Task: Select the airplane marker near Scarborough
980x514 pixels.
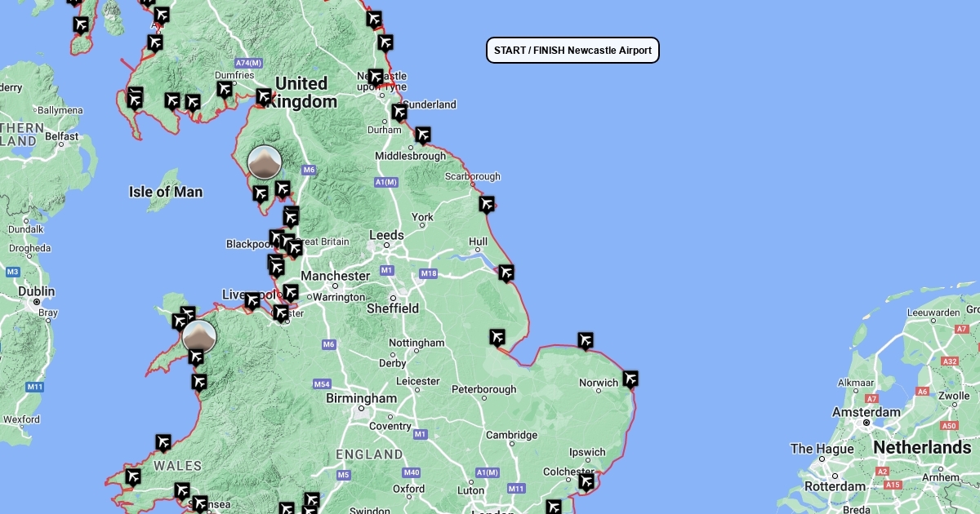Action: click(487, 204)
